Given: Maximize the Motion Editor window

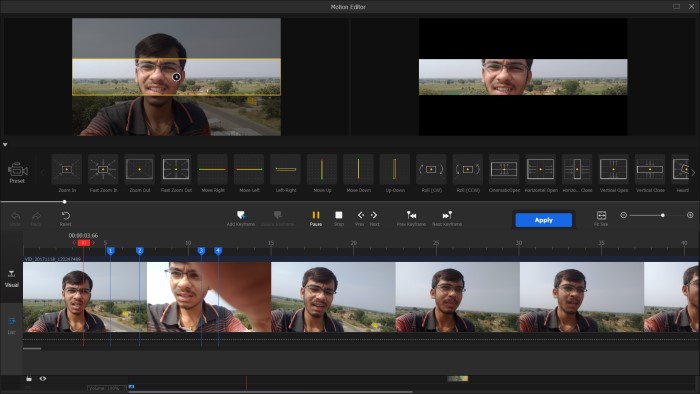Looking at the screenshot, I should point(676,7).
